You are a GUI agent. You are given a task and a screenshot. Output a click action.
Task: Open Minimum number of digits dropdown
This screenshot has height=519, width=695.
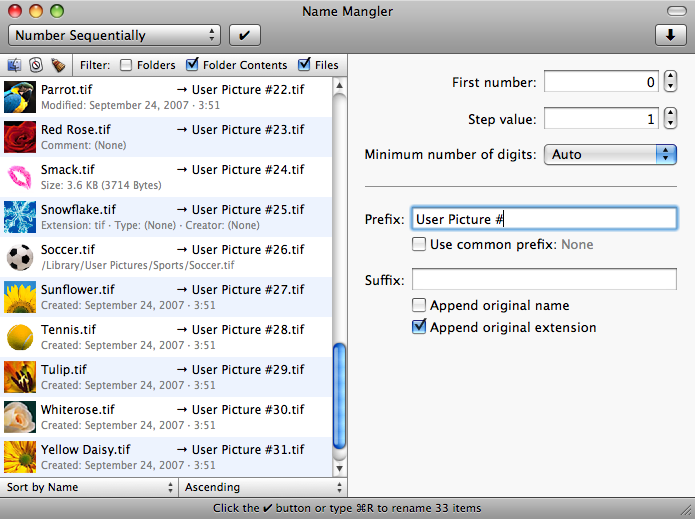[610, 154]
